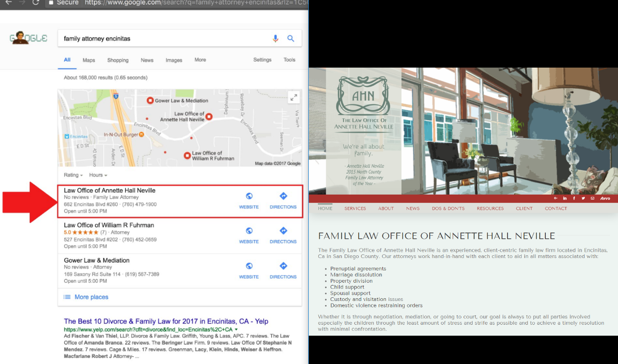Open the Yelp Best 10 Divorce & Family Law result
The width and height of the screenshot is (618, 364).
click(x=166, y=321)
